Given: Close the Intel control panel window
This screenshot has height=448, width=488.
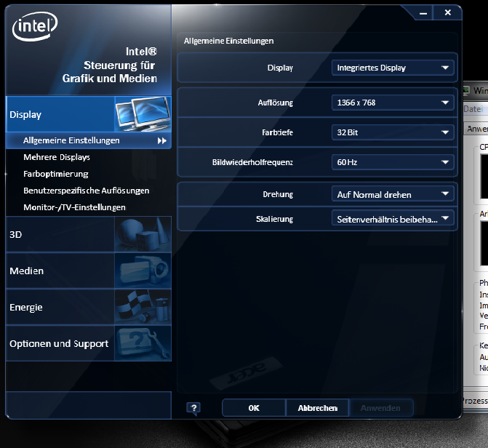Looking at the screenshot, I should 447,12.
